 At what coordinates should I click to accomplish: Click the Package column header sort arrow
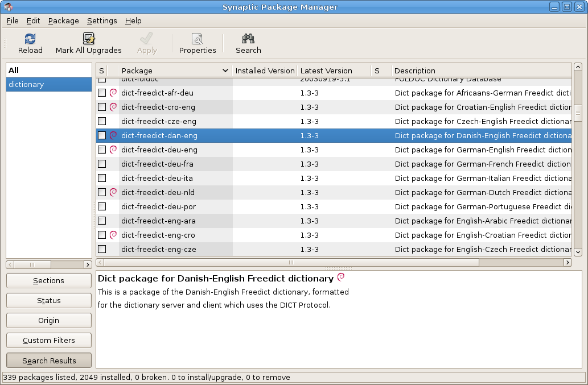(x=225, y=71)
